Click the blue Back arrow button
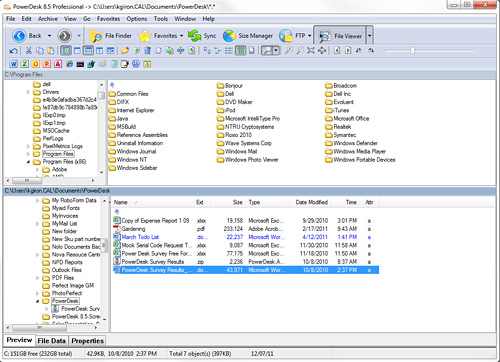The image size is (500, 362). pyautogui.click(x=19, y=36)
